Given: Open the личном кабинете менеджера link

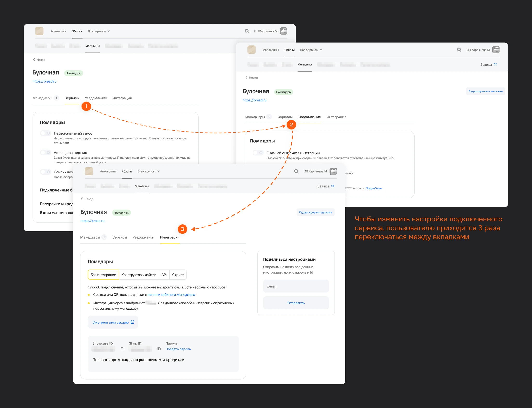Looking at the screenshot, I should [x=171, y=295].
